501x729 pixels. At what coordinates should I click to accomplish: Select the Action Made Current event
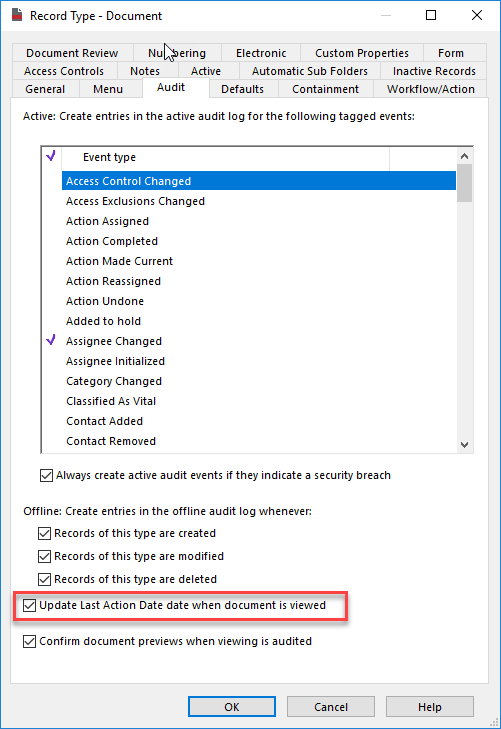(258, 261)
